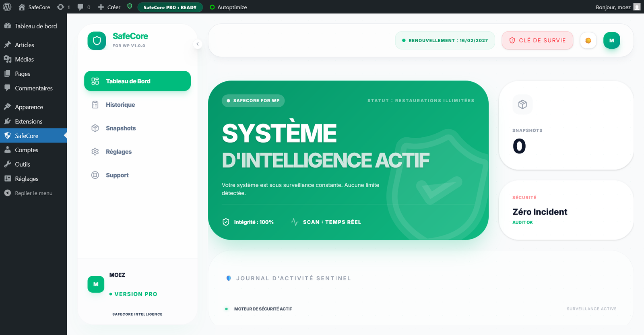Click the Historique clipboard icon

pyautogui.click(x=95, y=105)
